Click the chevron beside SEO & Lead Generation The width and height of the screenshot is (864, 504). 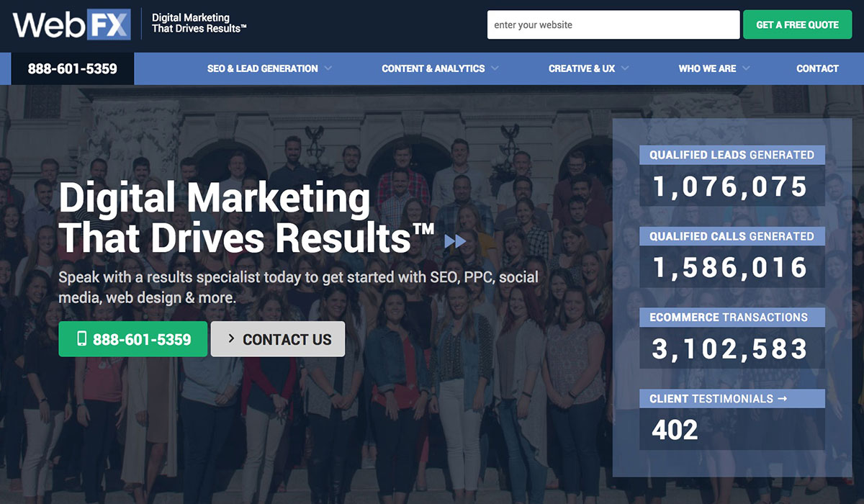click(x=329, y=68)
